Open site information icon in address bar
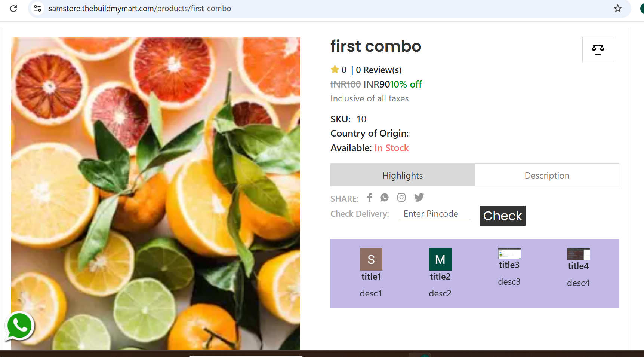The image size is (644, 357). 37,8
